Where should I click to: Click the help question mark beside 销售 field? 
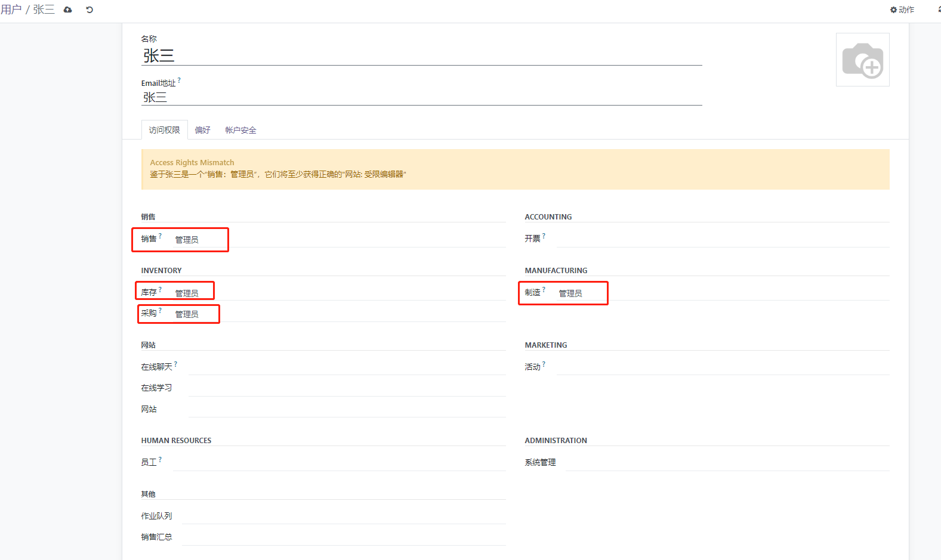[x=160, y=236]
